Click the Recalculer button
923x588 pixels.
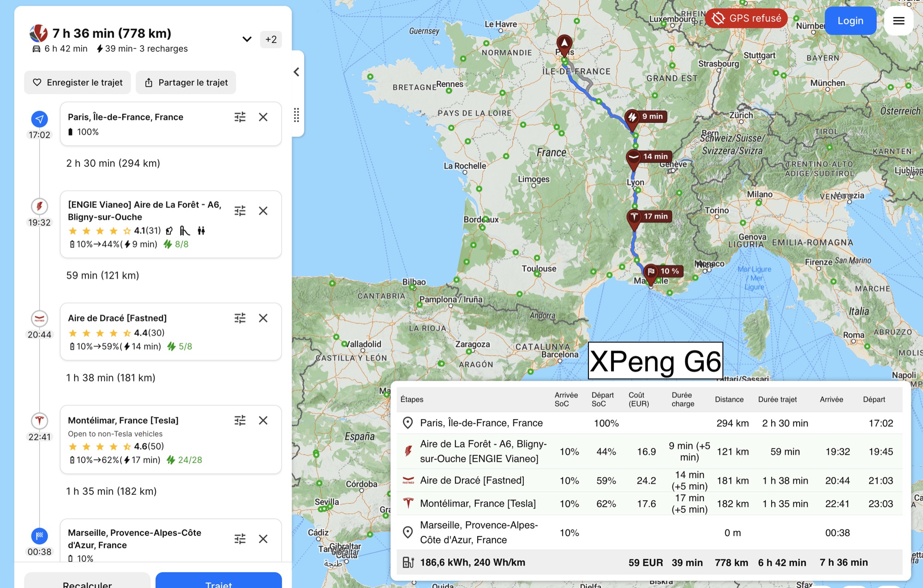coord(87,582)
